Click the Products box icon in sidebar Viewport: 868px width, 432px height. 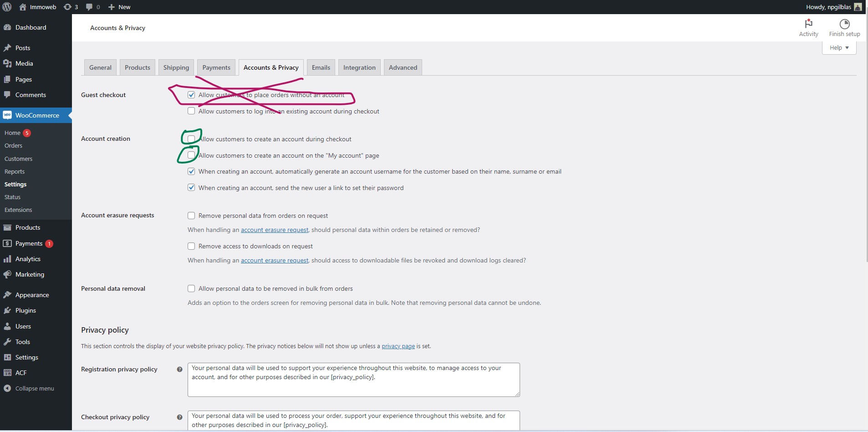coord(7,227)
